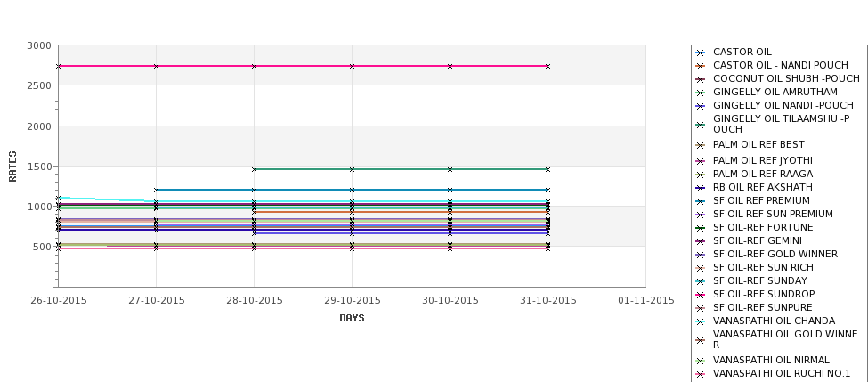Click the CASTOR OIL legend marker icon
This screenshot has height=382, width=868.
700,53
